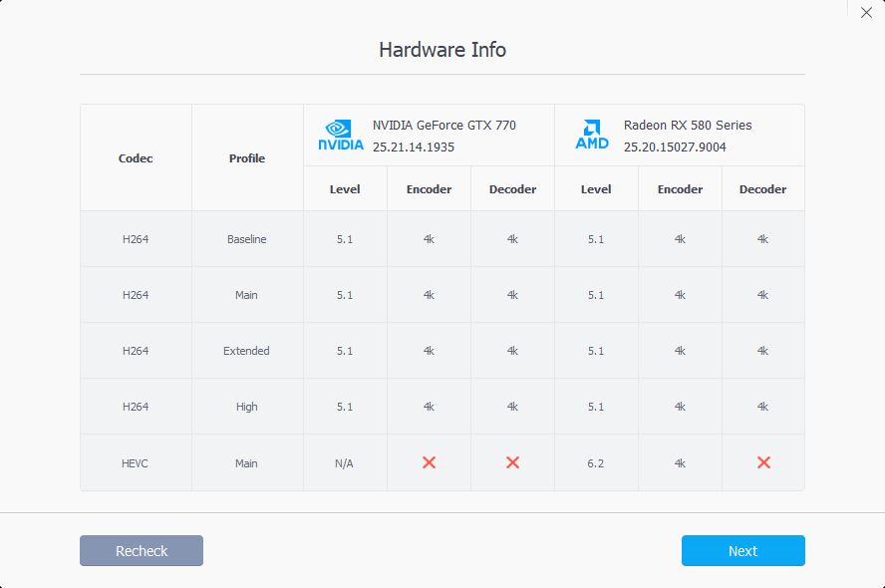Click the AMD Encoder column header
The width and height of the screenshot is (885, 588).
pos(680,189)
